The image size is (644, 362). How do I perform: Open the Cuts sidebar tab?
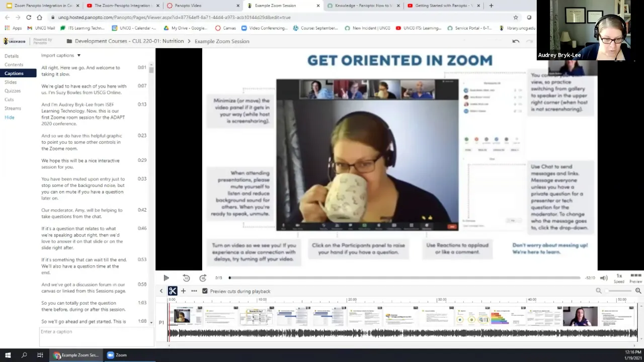[9, 100]
